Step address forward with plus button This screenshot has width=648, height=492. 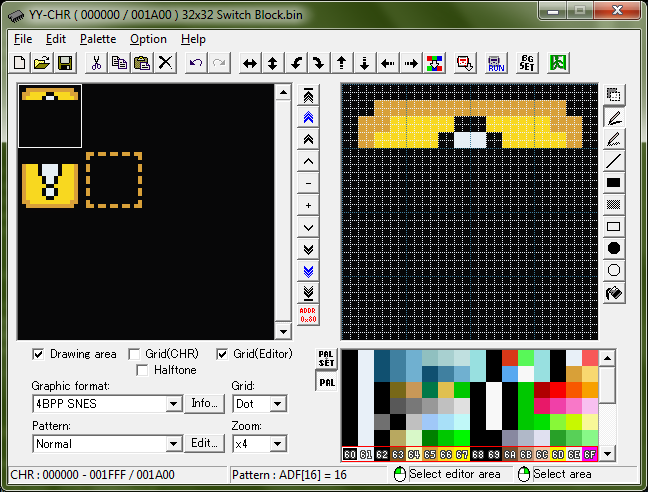click(x=308, y=205)
